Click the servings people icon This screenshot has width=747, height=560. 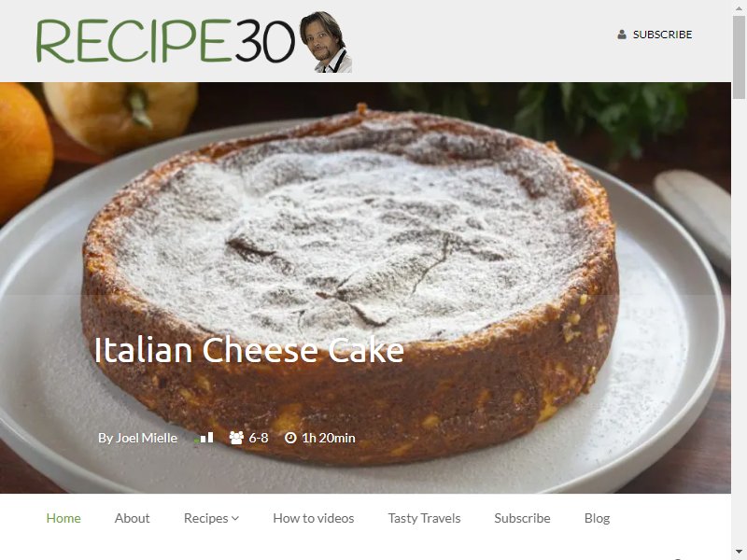236,438
